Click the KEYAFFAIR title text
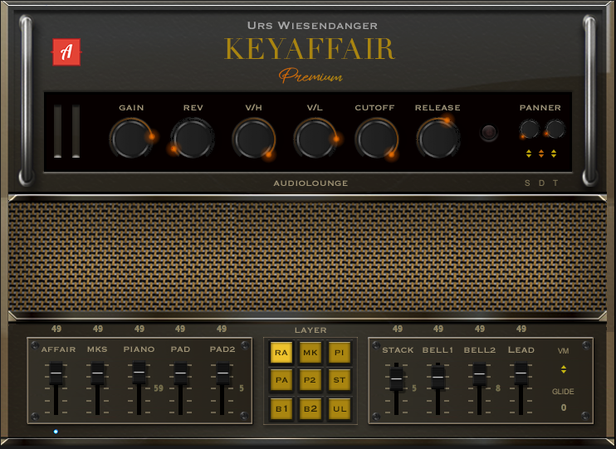 click(x=310, y=49)
